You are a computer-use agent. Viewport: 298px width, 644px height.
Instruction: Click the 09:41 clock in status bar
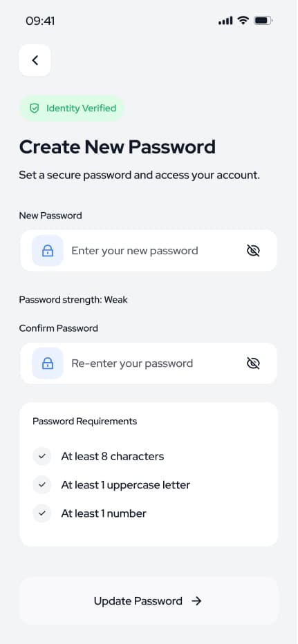[x=40, y=21]
